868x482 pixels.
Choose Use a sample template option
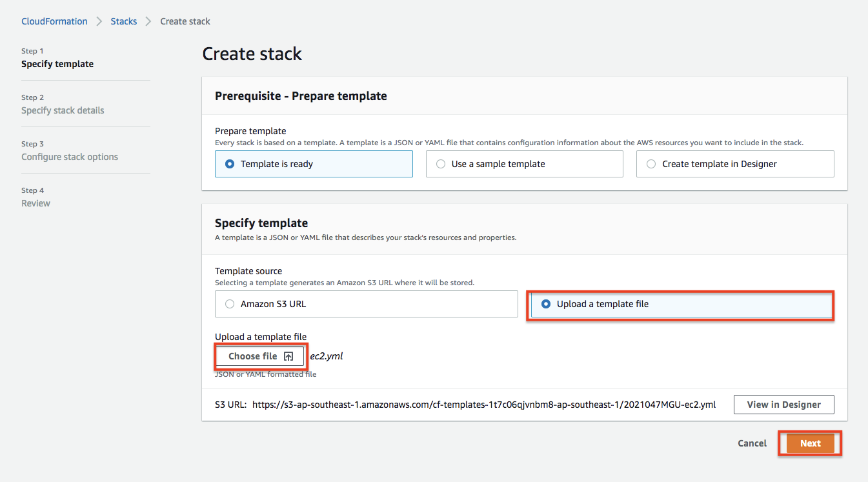(524, 164)
